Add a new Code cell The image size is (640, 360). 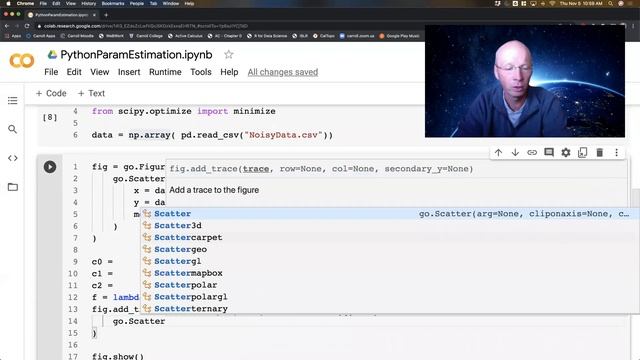coord(51,93)
